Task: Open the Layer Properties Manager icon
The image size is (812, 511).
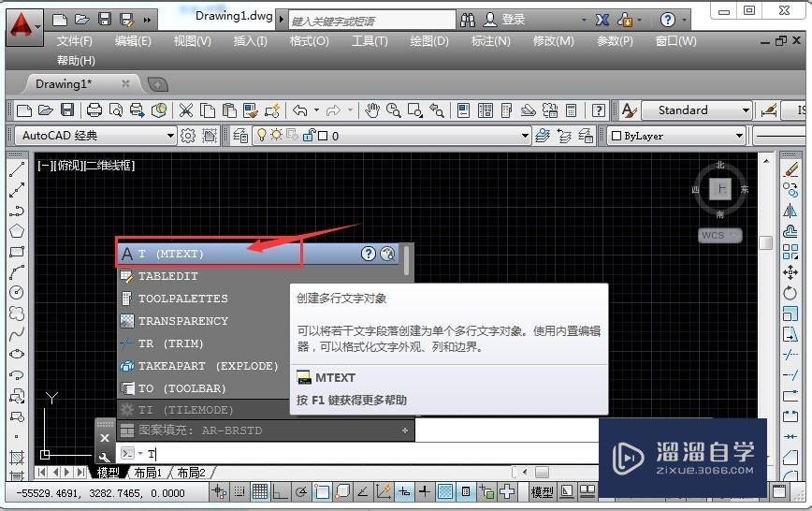Action: pyautogui.click(x=240, y=136)
